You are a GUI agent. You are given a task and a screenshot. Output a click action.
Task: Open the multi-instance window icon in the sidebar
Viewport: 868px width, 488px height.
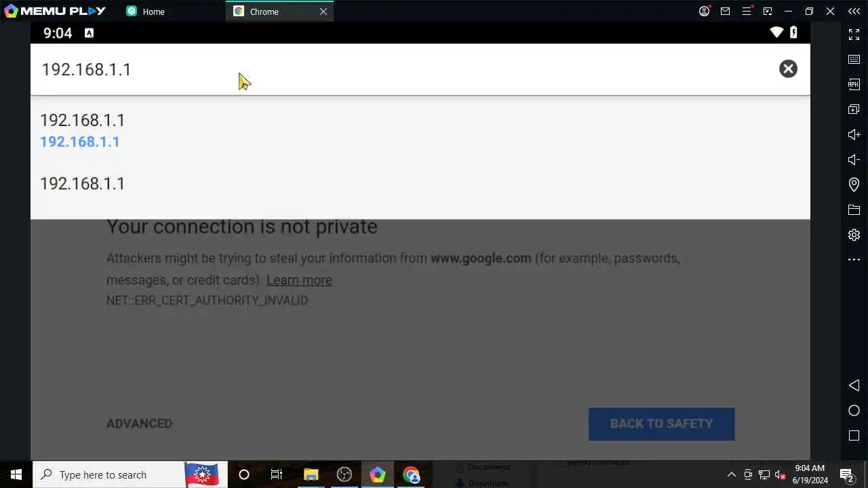coord(854,110)
